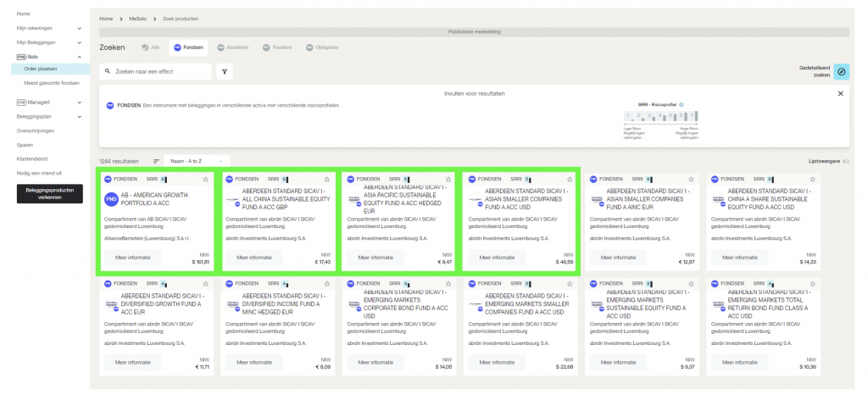Select the Fondsen tab

[189, 47]
